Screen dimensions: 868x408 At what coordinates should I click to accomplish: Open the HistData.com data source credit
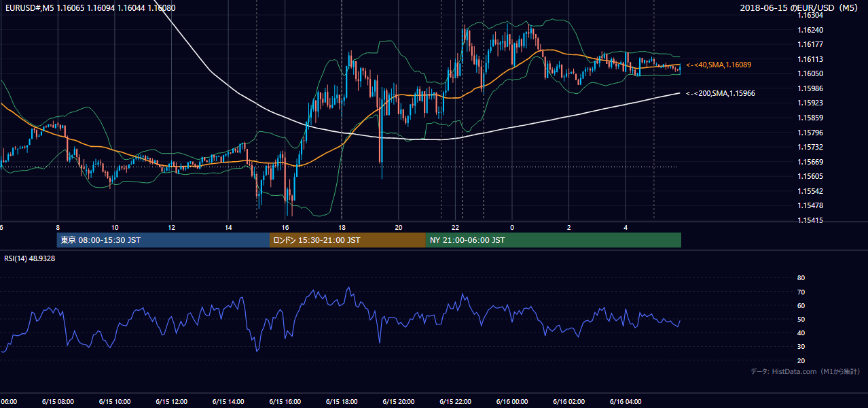click(x=806, y=371)
